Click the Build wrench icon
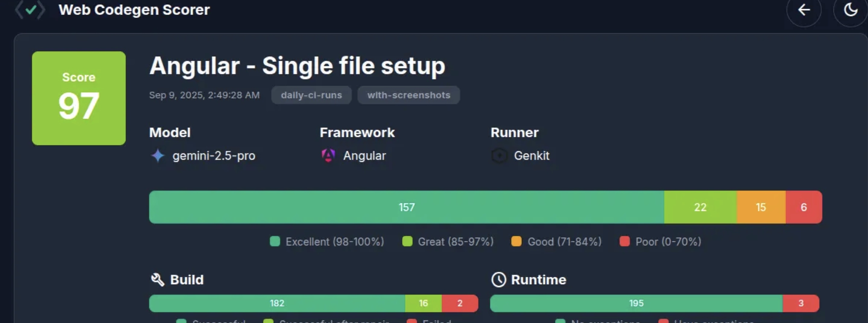Screen dimensions: 868x323 pos(157,280)
